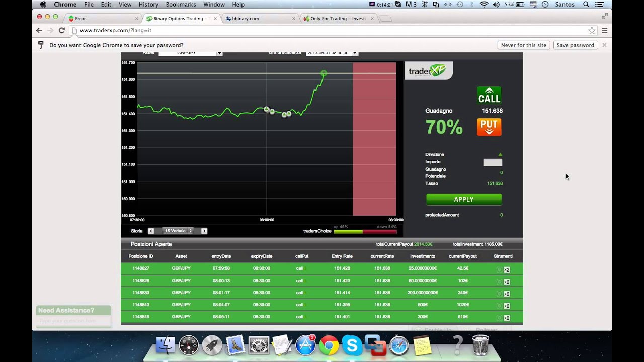Open Launchpad rocket icon in Dock
This screenshot has height=362, width=644.
point(212,345)
